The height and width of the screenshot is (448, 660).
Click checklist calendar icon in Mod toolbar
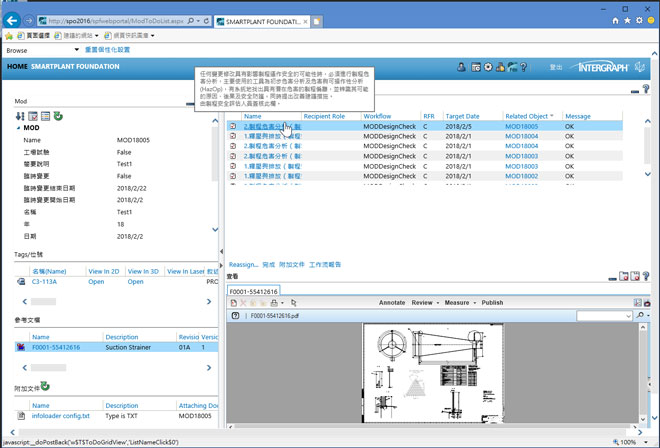click(x=33, y=116)
